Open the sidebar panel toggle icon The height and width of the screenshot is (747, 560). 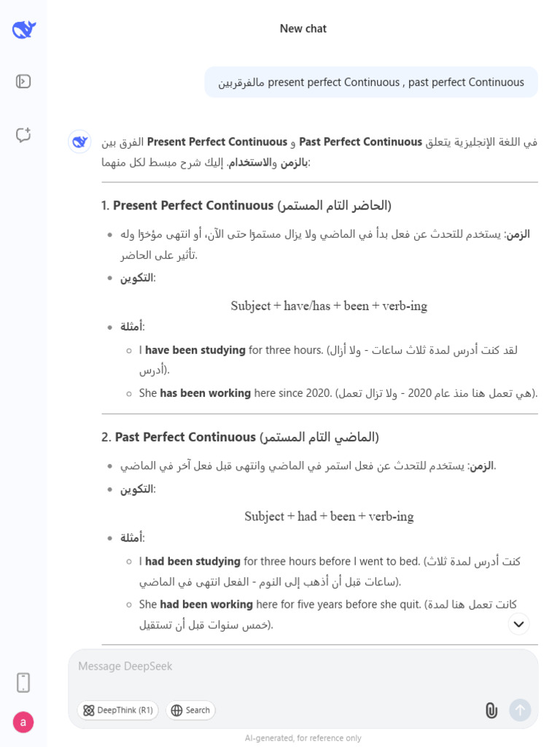[x=23, y=81]
